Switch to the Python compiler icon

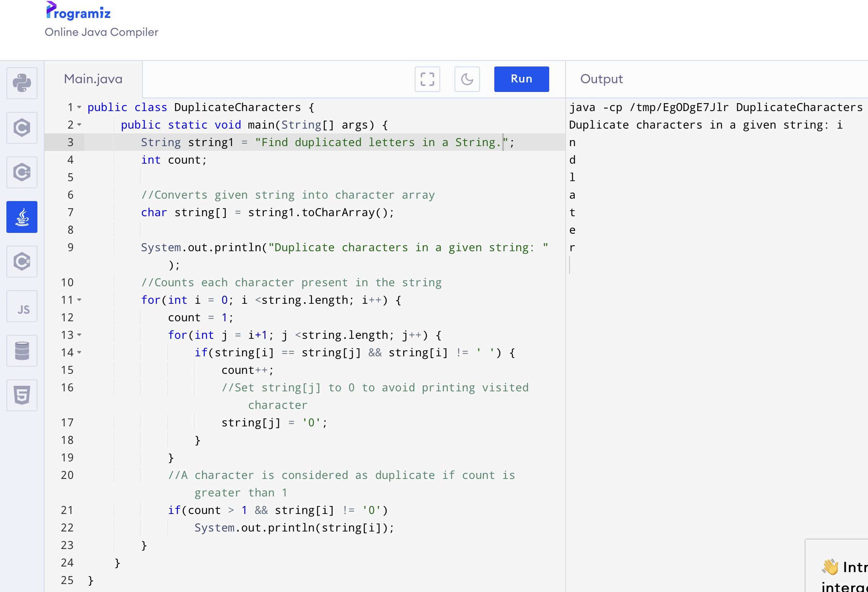point(22,83)
